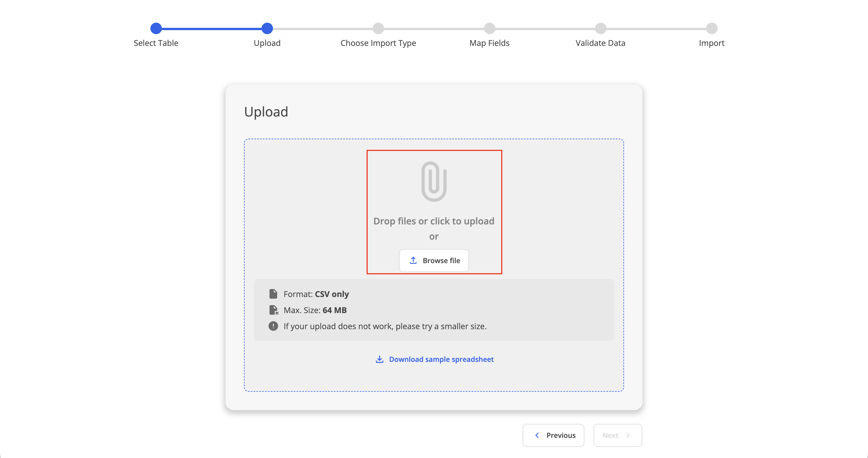The height and width of the screenshot is (458, 868).
Task: Click the 'try a smaller size' notice text
Action: pos(385,326)
